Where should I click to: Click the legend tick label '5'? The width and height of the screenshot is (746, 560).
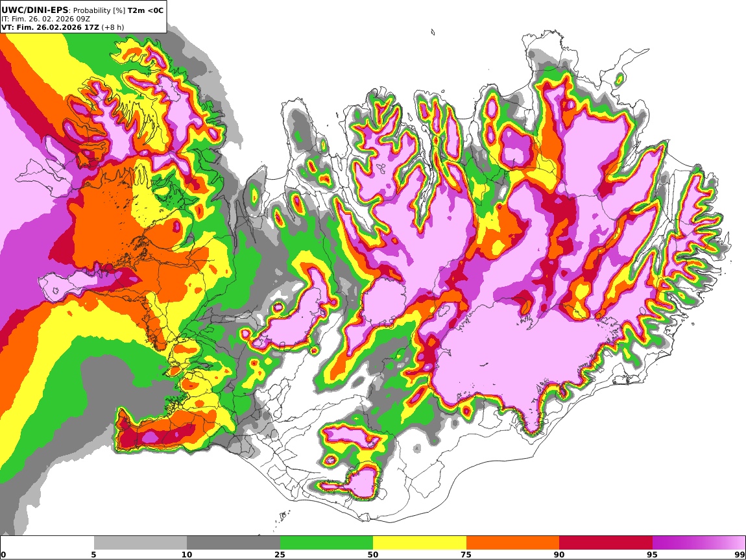[93, 554]
